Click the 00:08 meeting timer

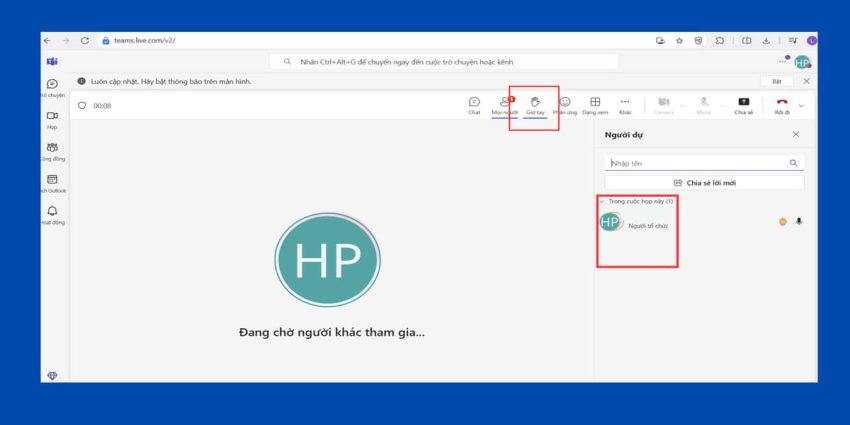(x=102, y=106)
